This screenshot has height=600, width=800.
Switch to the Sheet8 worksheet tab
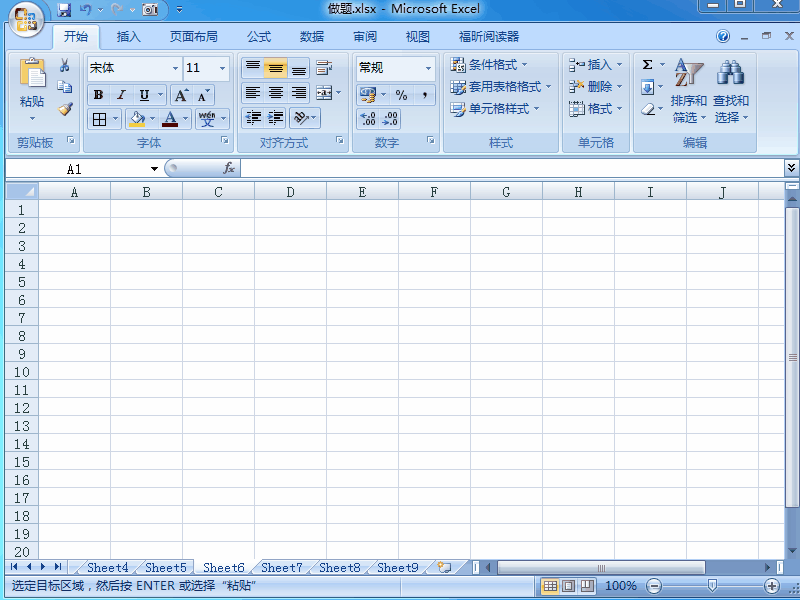pos(338,567)
